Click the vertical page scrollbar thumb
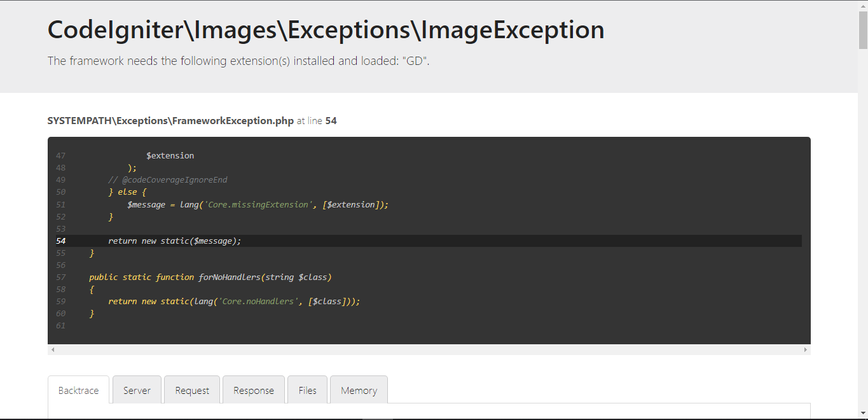Screen dimensions: 868x420 pos(863,29)
